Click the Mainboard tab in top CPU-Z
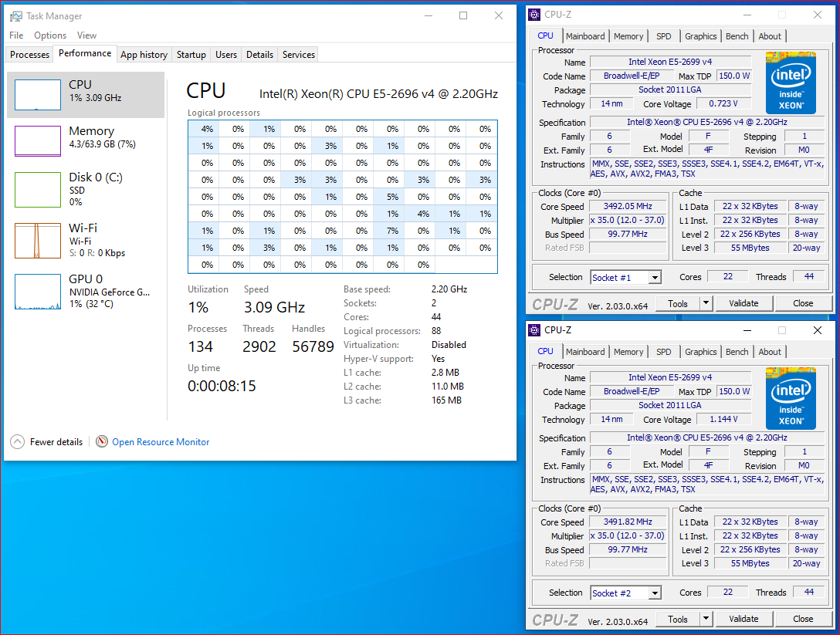The image size is (840, 635). tap(585, 35)
